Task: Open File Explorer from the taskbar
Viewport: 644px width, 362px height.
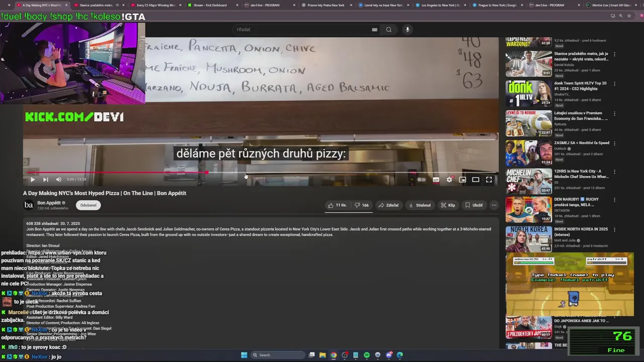Action: coord(323,355)
